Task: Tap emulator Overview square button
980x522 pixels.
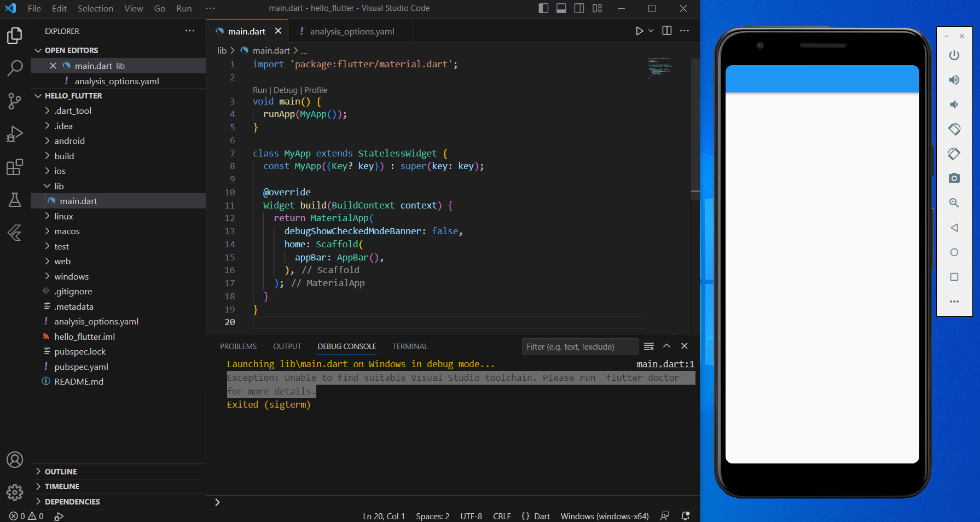Action: click(x=954, y=277)
